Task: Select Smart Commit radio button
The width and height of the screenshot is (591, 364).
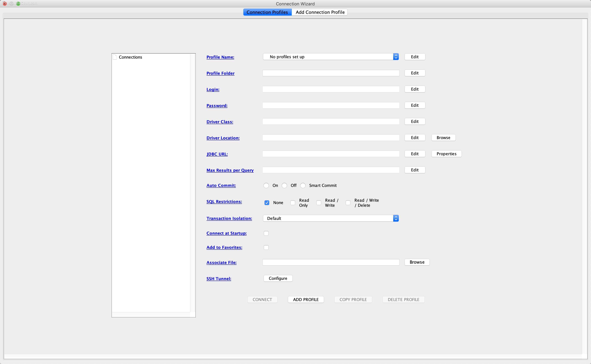Action: pos(303,185)
